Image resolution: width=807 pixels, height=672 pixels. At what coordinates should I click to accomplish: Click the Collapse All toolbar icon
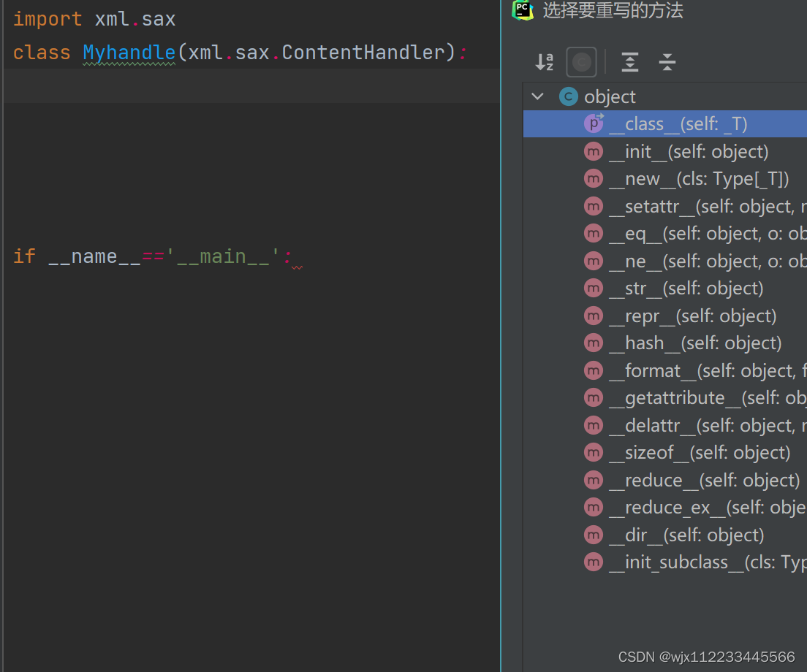tap(667, 62)
